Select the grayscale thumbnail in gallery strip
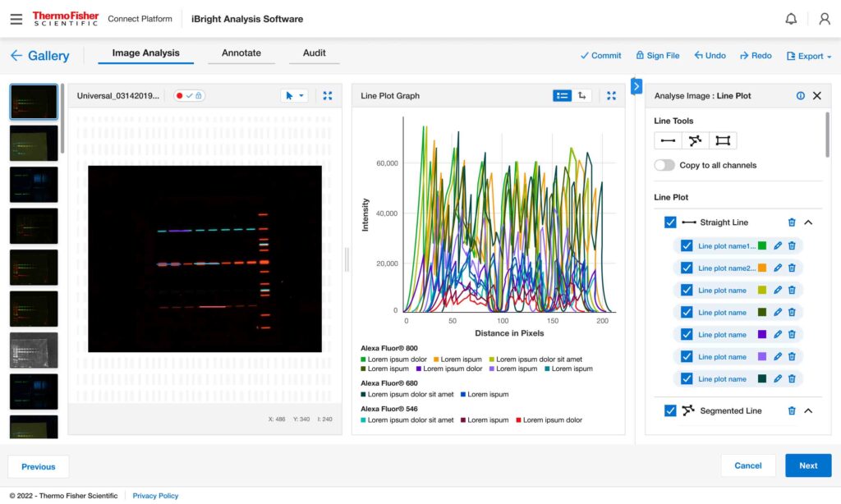Viewport: 841px width, 504px height. (33, 351)
